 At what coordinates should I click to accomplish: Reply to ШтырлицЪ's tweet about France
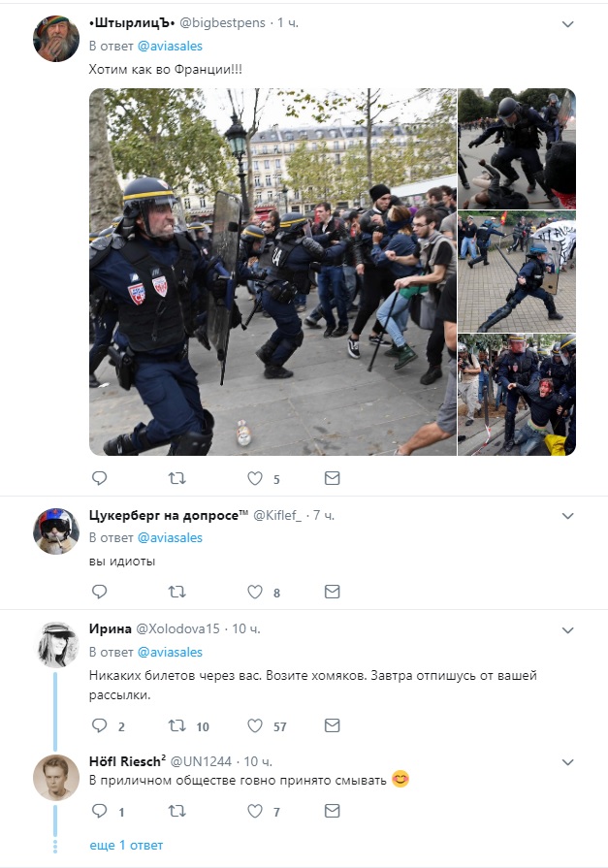coord(99,478)
